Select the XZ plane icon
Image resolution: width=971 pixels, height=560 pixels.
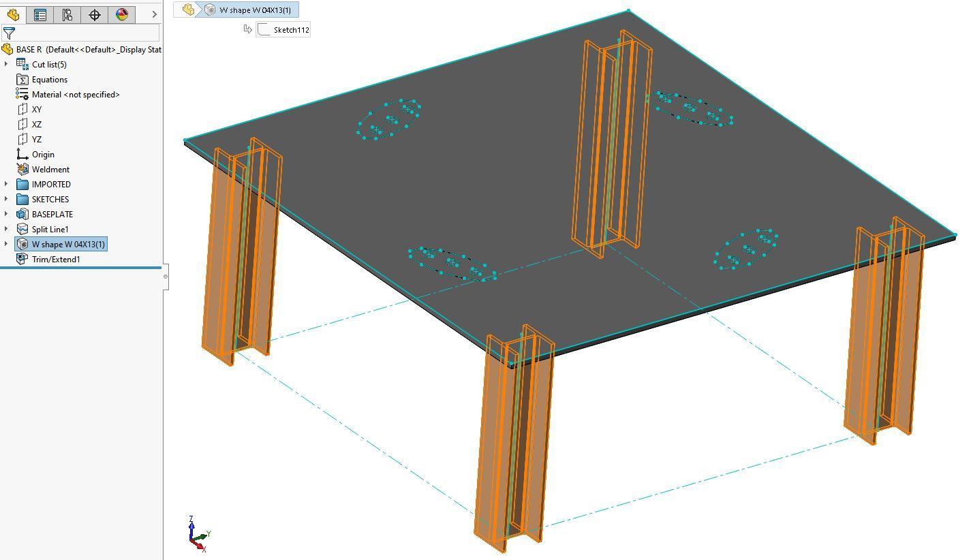pyautogui.click(x=22, y=124)
